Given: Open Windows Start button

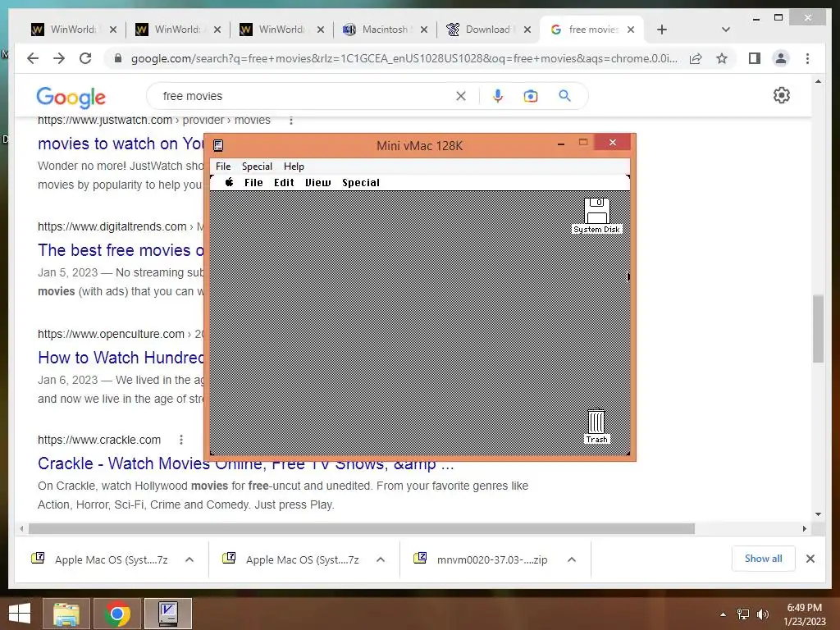Looking at the screenshot, I should point(20,614).
